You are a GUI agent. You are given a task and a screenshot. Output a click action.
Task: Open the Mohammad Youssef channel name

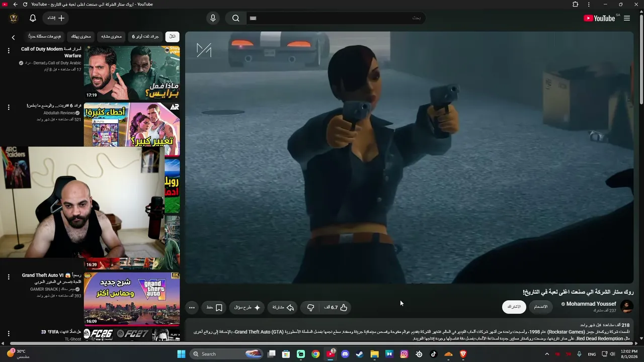point(591,304)
